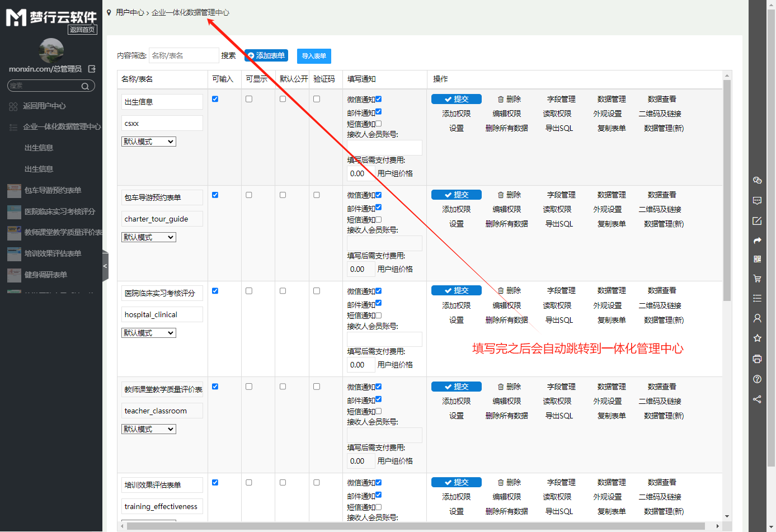
Task: Click the share icon in right sidebar
Action: (757, 399)
